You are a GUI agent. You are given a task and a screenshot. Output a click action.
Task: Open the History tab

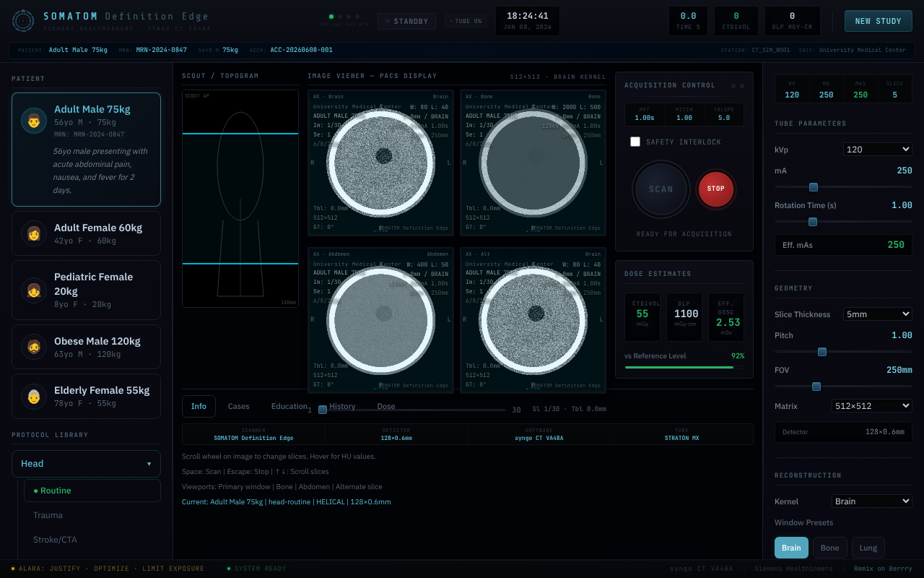342,406
